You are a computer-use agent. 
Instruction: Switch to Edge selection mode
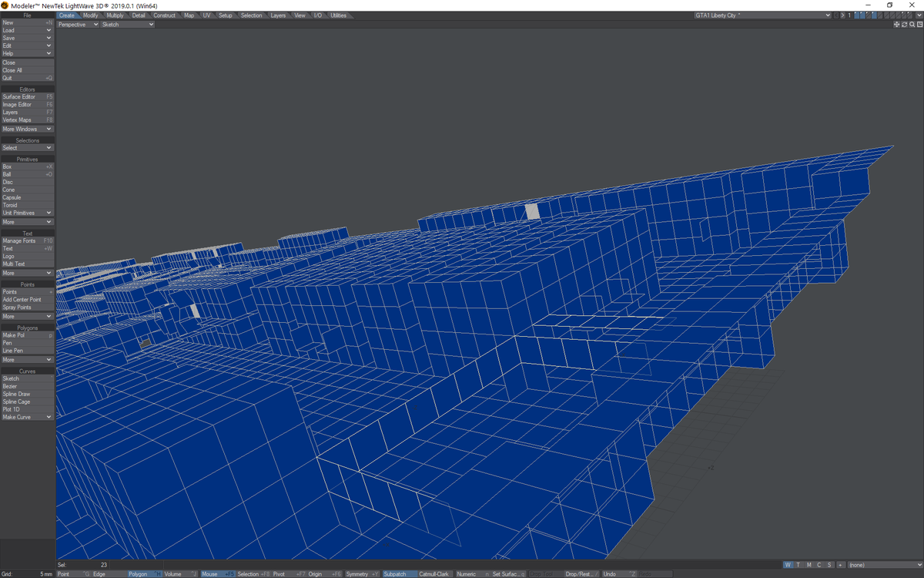pos(109,574)
